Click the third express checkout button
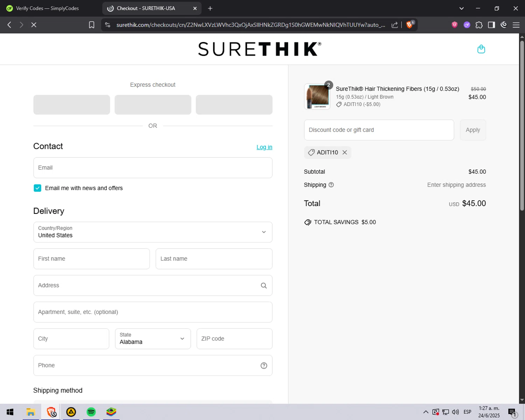This screenshot has width=525, height=420. point(234,105)
